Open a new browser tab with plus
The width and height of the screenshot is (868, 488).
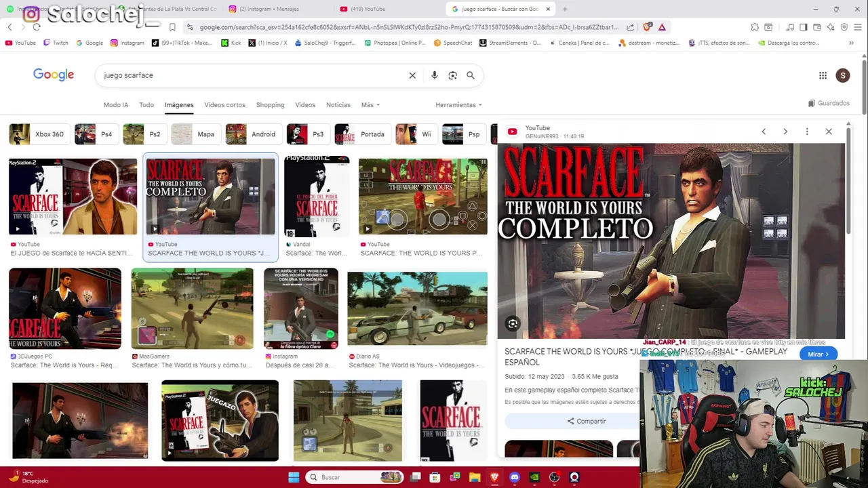pyautogui.click(x=565, y=9)
